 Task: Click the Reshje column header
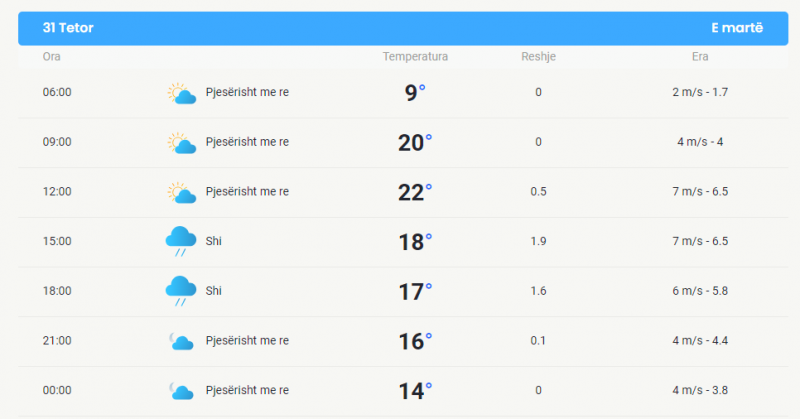click(538, 57)
